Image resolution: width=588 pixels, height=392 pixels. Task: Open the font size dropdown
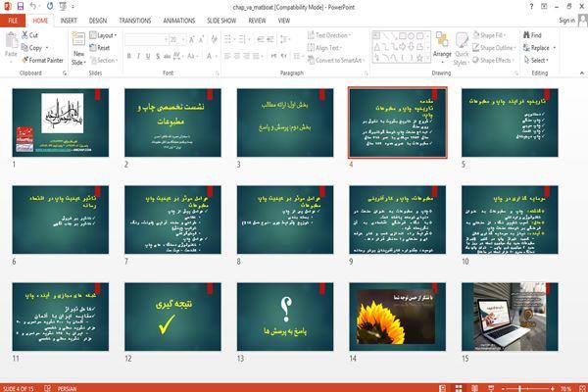(183, 39)
